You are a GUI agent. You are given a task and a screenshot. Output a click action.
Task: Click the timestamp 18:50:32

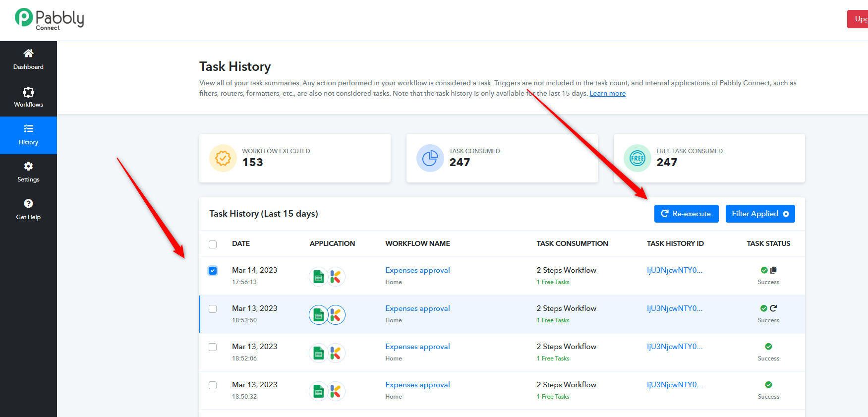(x=244, y=397)
